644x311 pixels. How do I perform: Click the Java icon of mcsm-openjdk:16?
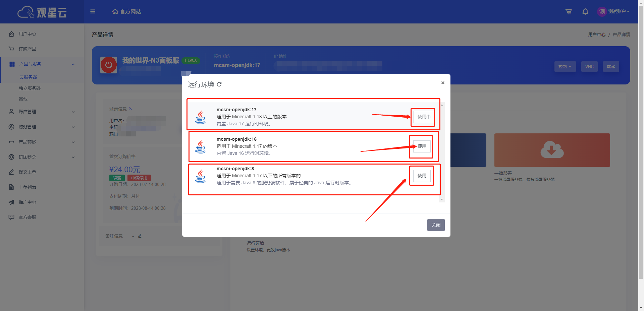tap(200, 147)
